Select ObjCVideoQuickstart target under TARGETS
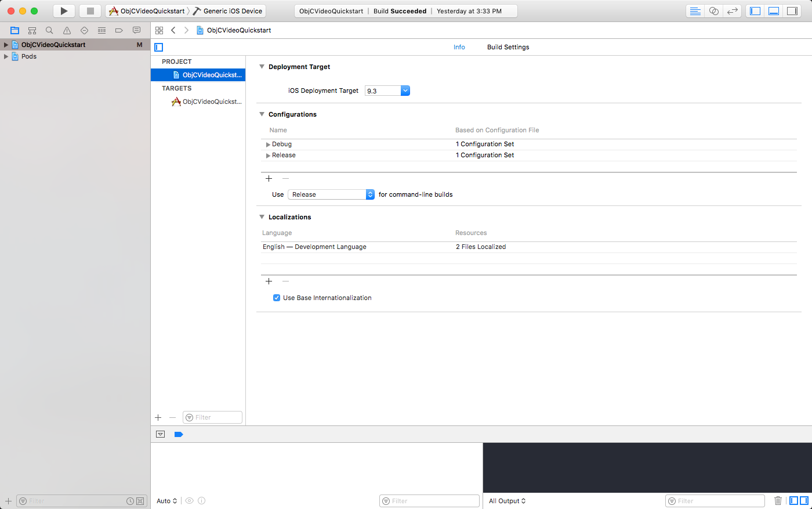The height and width of the screenshot is (509, 812). [198, 102]
